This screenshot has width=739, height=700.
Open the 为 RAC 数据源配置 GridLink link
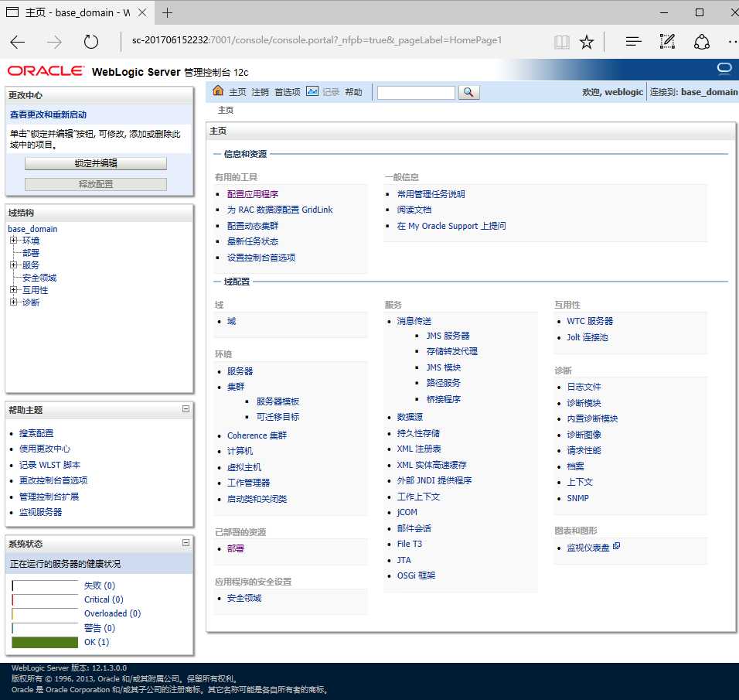pos(280,210)
